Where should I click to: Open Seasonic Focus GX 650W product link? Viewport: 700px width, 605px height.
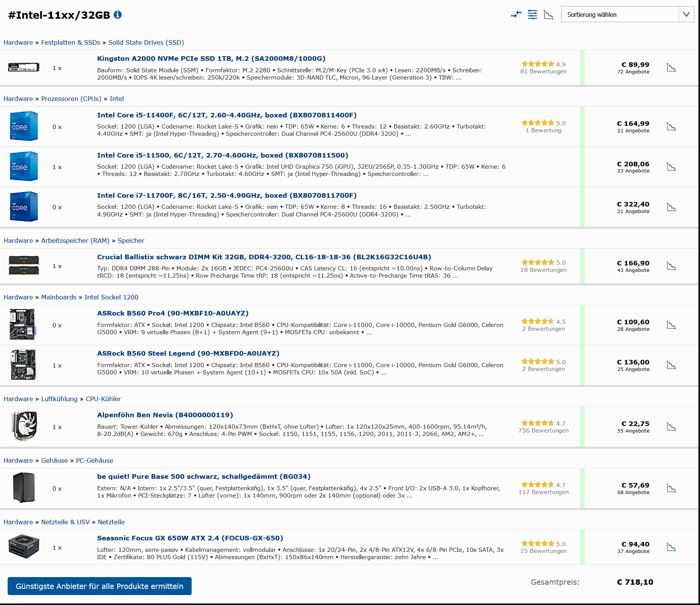[x=190, y=538]
